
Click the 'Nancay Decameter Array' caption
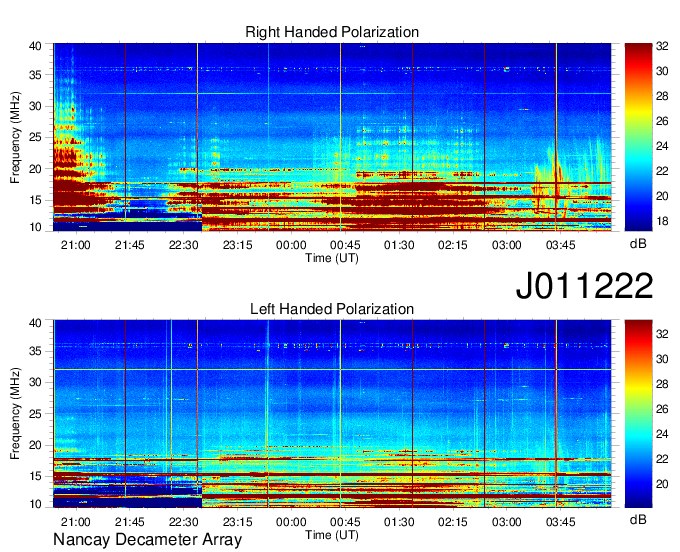[x=147, y=540]
